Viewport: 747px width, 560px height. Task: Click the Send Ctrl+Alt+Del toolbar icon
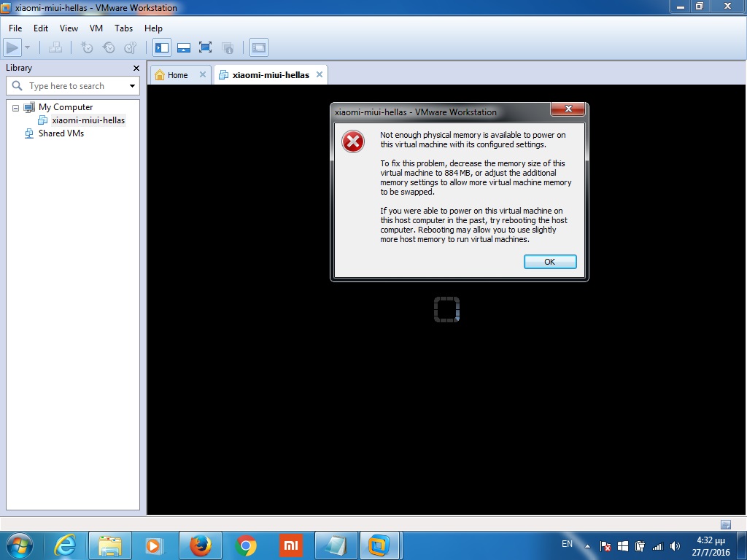point(55,47)
